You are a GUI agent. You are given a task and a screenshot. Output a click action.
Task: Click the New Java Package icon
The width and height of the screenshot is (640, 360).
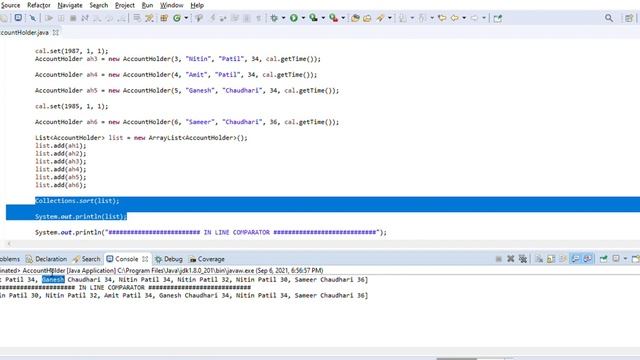164,18
